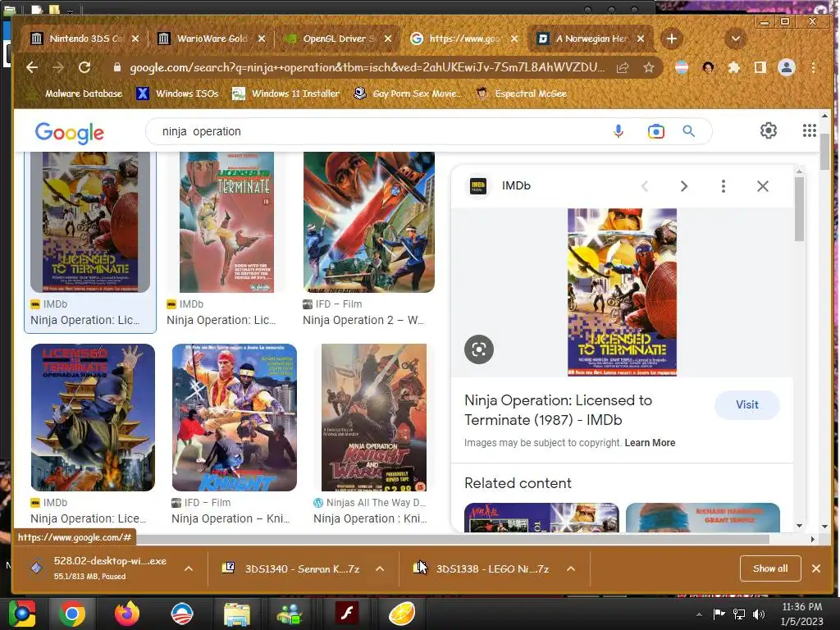Open the Ninja Operation 2 IFD Film thumbnail
Screen dimensions: 840x630
[x=369, y=222]
